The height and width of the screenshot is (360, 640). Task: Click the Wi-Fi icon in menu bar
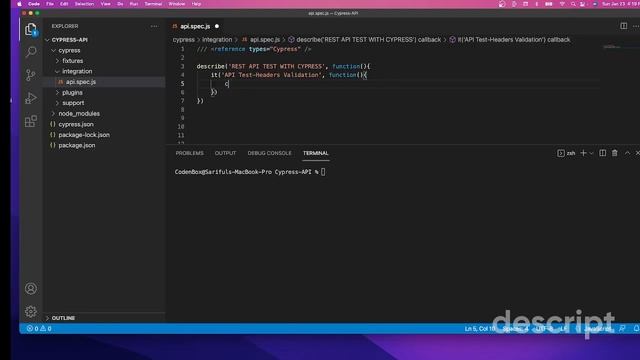tap(562, 4)
